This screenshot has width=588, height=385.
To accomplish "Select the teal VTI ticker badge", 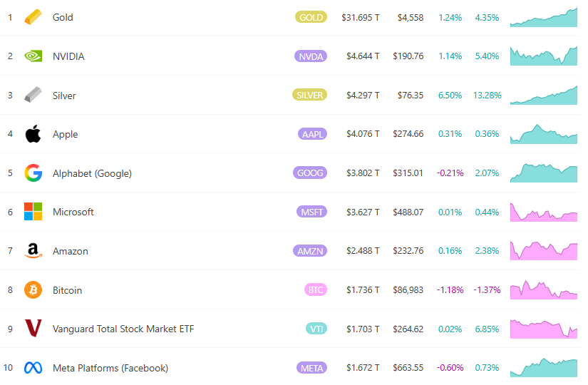I will [x=316, y=329].
